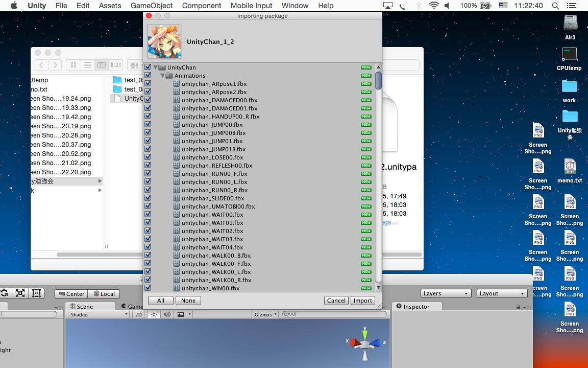Switch to the Scene tab

[82, 307]
